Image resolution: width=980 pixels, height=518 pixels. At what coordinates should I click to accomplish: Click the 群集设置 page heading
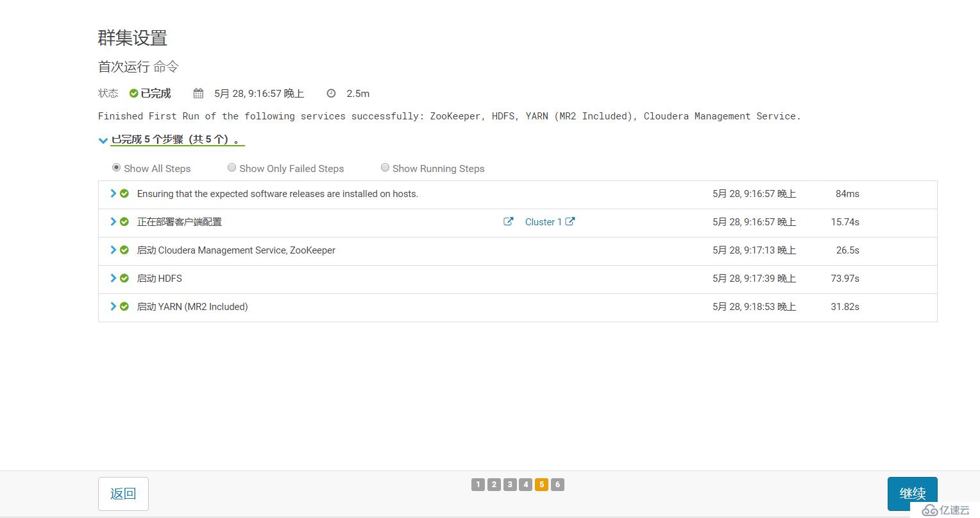pyautogui.click(x=133, y=38)
